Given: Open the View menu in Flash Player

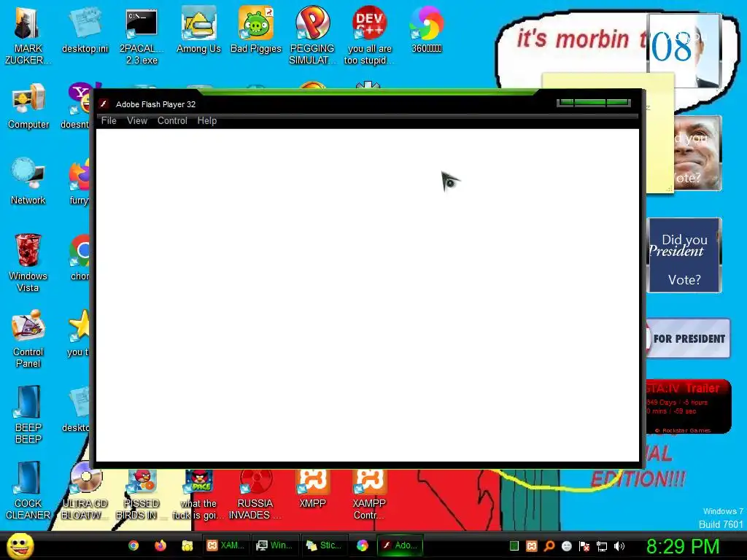Looking at the screenshot, I should pyautogui.click(x=136, y=121).
